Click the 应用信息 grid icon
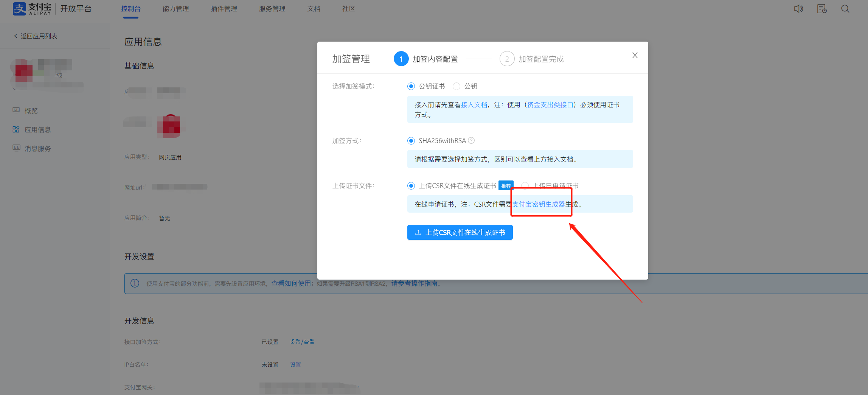The width and height of the screenshot is (868, 395). pos(16,129)
